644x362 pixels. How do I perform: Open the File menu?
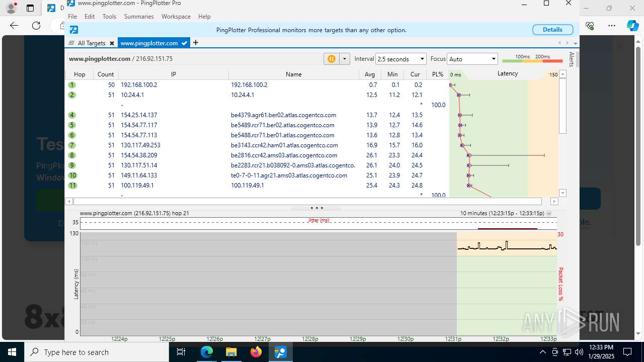coord(72,17)
